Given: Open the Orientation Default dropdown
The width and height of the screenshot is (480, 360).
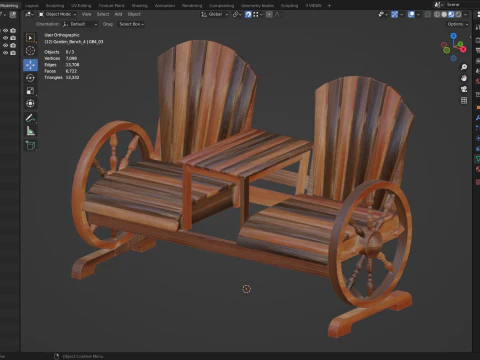Looking at the screenshot, I should pos(80,24).
